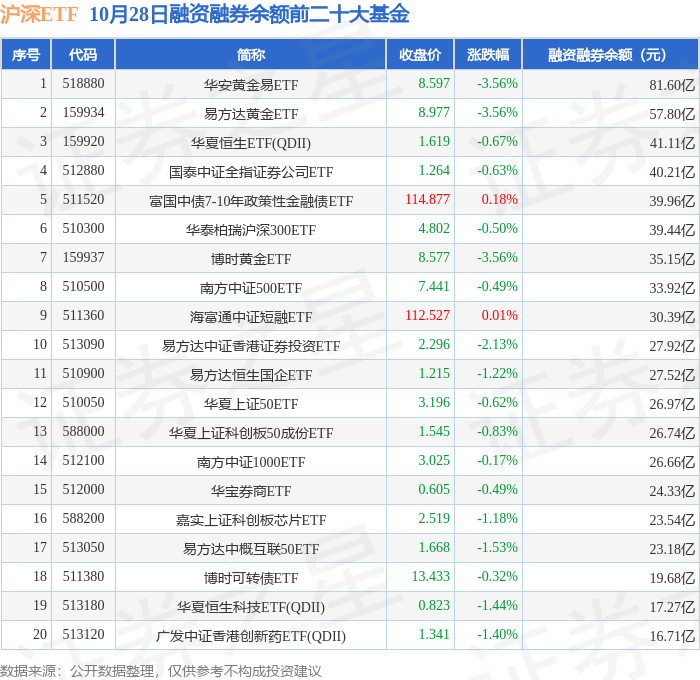
Task: Click code 513120
Action: click(83, 635)
